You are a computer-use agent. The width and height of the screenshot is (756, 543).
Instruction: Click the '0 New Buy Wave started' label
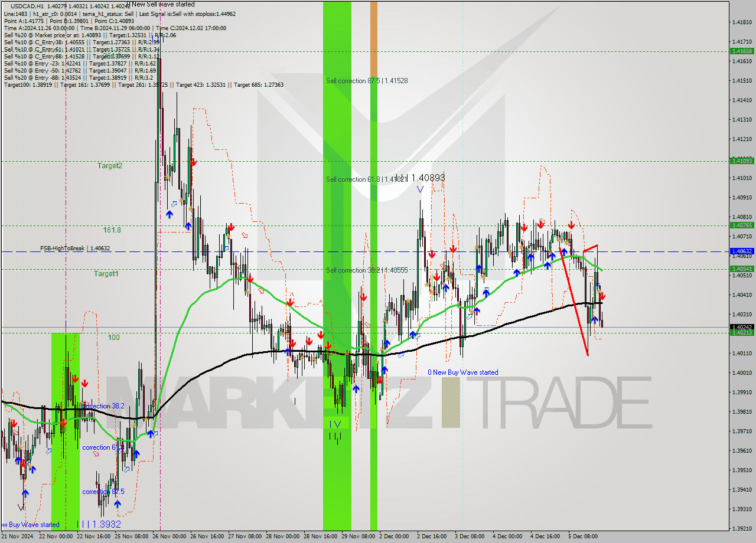pyautogui.click(x=463, y=372)
